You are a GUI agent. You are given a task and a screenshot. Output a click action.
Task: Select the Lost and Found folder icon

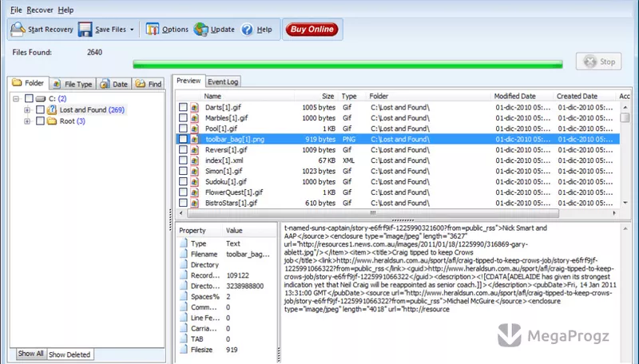52,109
